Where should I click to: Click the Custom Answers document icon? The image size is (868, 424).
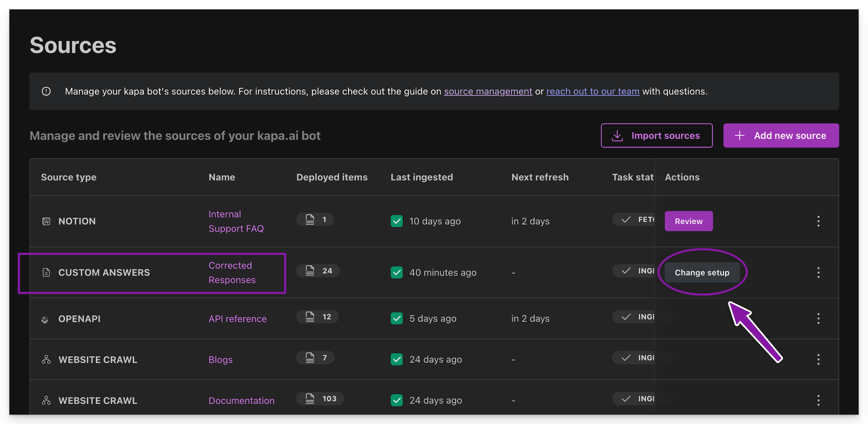click(46, 272)
